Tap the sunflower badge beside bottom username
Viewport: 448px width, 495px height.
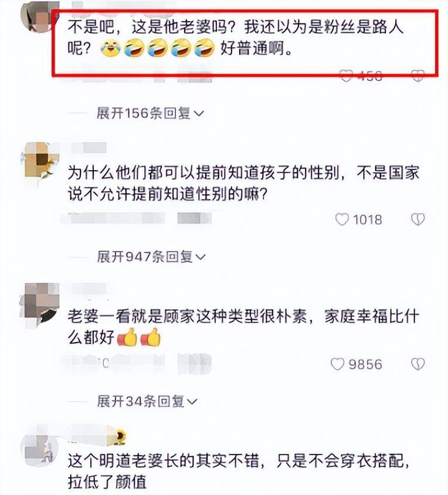pyautogui.click(x=119, y=437)
